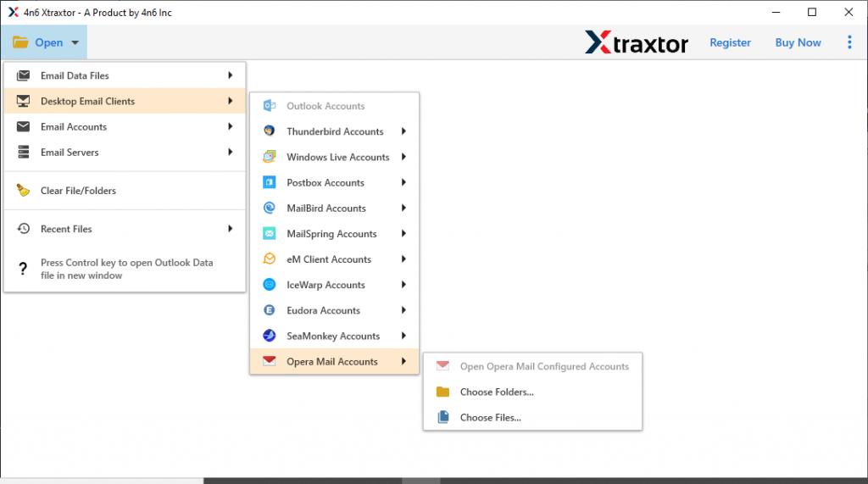Expand the Email Accounts submenu arrow

coord(231,126)
